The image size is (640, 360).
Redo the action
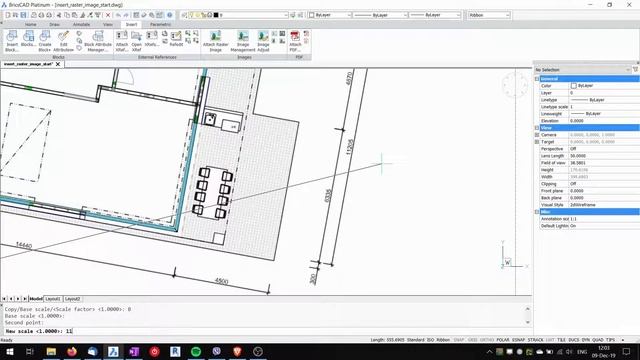pos(126,15)
